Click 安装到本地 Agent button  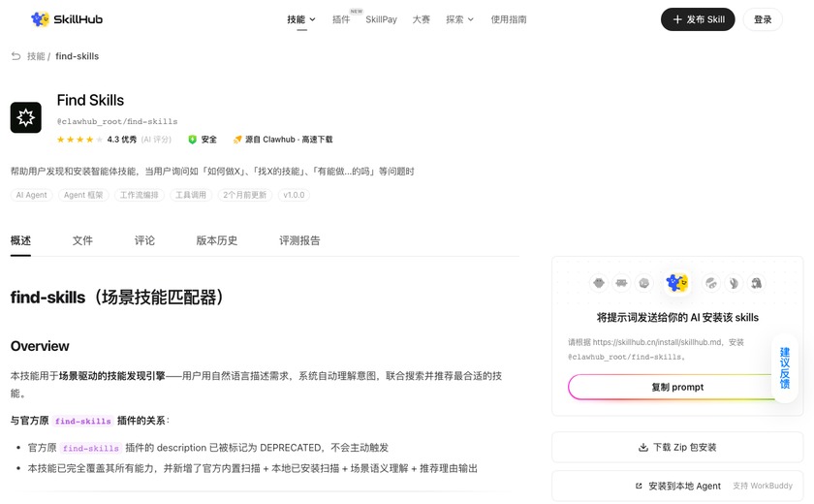pyautogui.click(x=677, y=486)
